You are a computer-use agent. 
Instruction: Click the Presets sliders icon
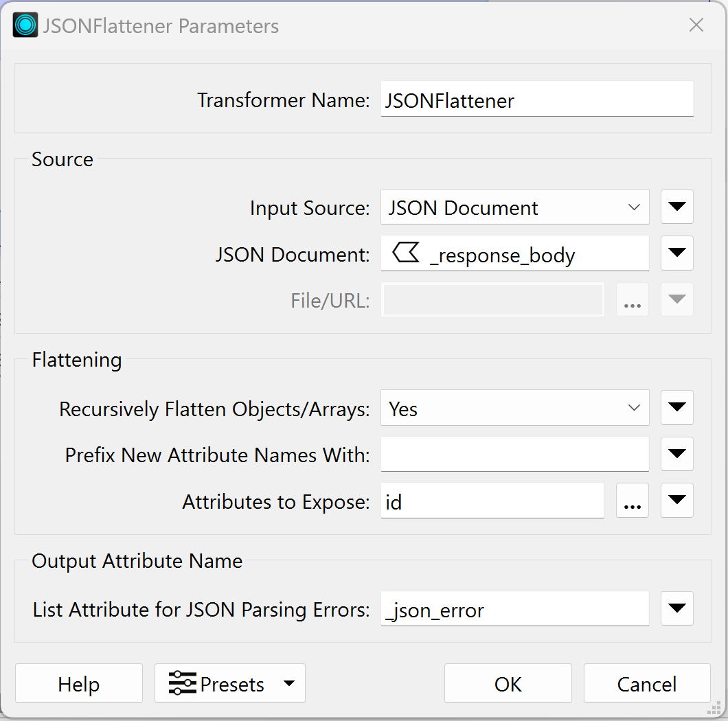[x=182, y=684]
